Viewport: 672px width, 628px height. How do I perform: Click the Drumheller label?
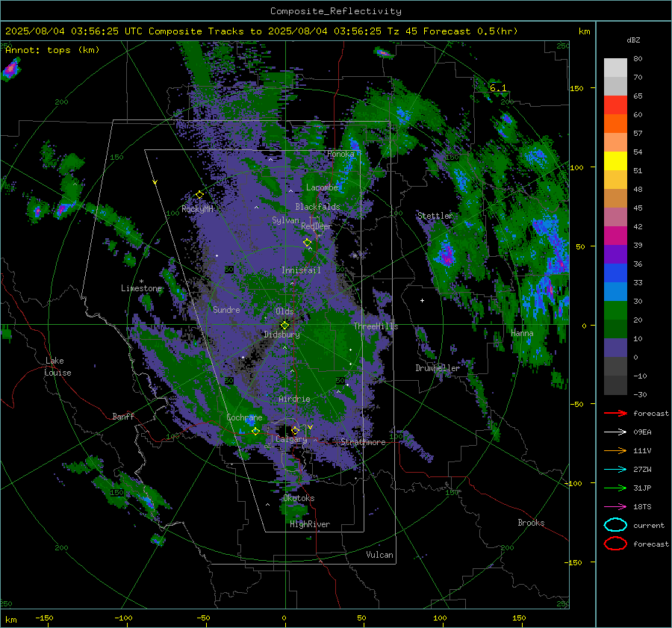438,368
